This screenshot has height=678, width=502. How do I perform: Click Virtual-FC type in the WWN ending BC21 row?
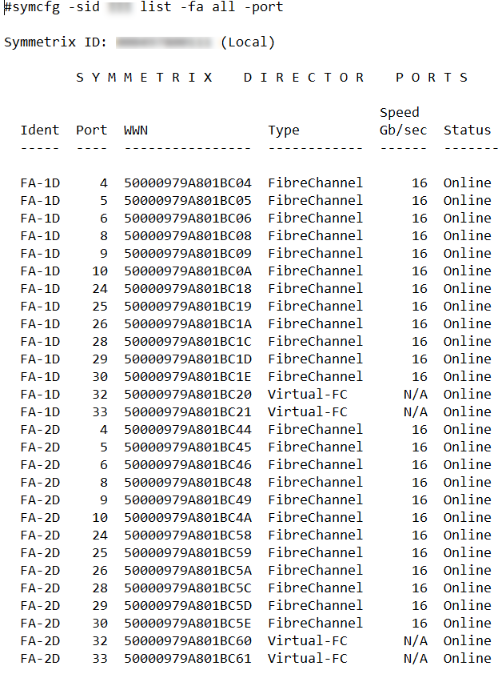tap(307, 412)
